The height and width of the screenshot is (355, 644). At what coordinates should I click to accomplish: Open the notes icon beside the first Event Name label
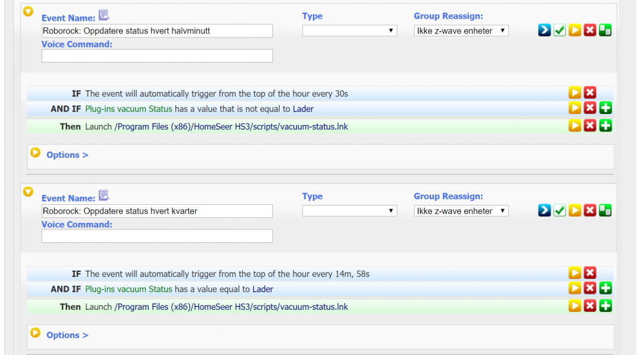pyautogui.click(x=104, y=15)
